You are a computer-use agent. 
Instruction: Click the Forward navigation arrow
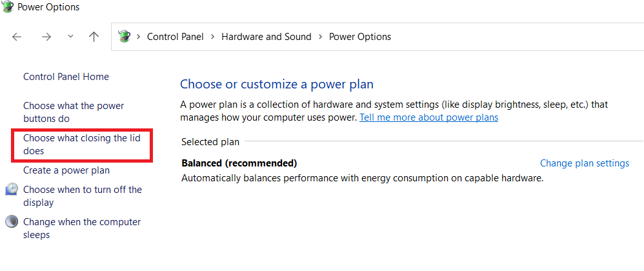pos(46,37)
